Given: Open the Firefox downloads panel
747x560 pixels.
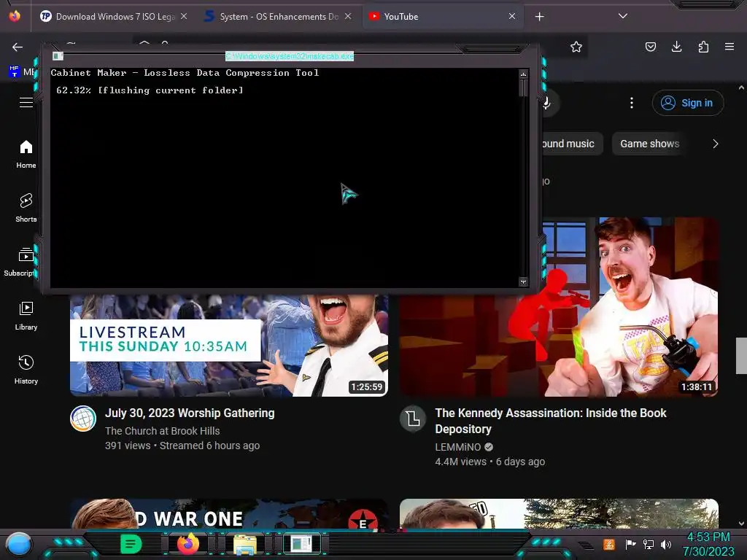Looking at the screenshot, I should 676,47.
